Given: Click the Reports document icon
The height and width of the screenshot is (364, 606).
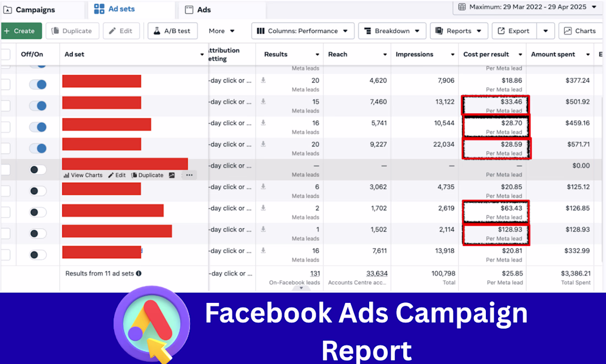Looking at the screenshot, I should [439, 31].
